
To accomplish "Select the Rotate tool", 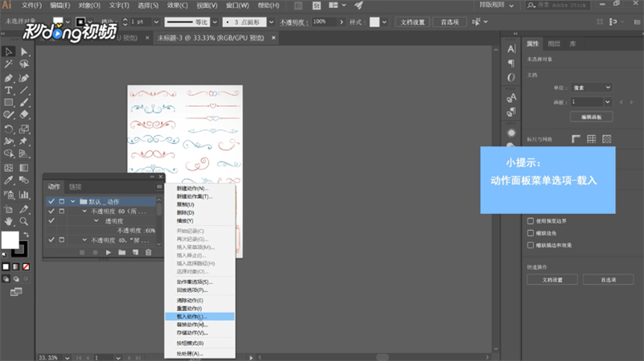I will (9, 129).
